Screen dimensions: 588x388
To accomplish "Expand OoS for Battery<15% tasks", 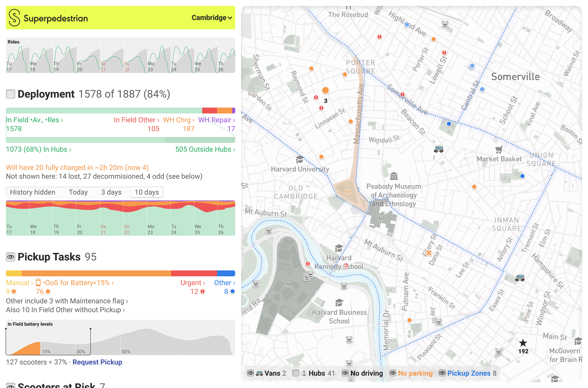I will tap(74, 283).
